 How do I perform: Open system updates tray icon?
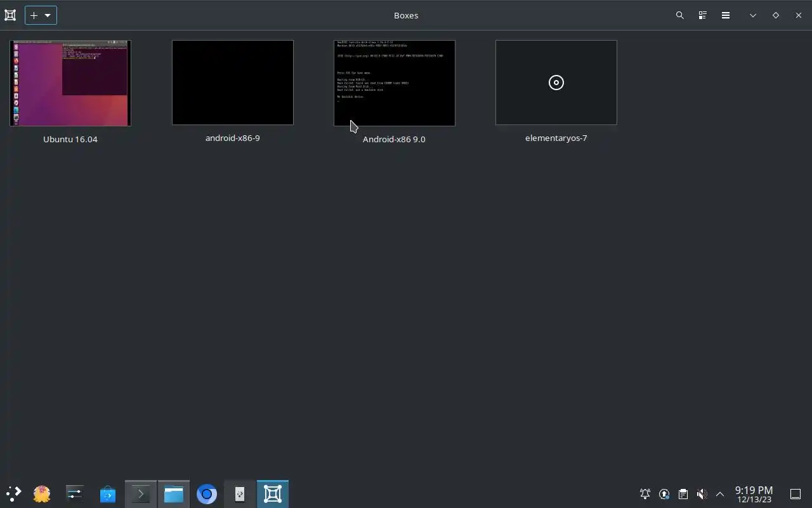(664, 494)
